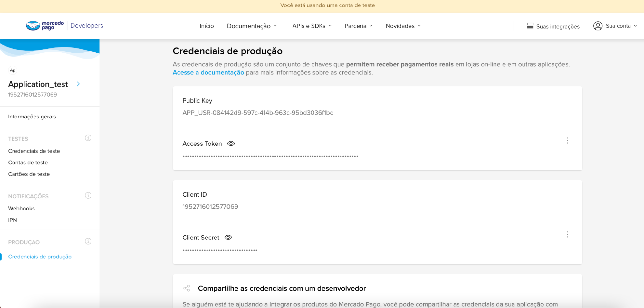Viewport: 644px width, 308px height.
Task: Open the Novidades dropdown
Action: pos(403,26)
